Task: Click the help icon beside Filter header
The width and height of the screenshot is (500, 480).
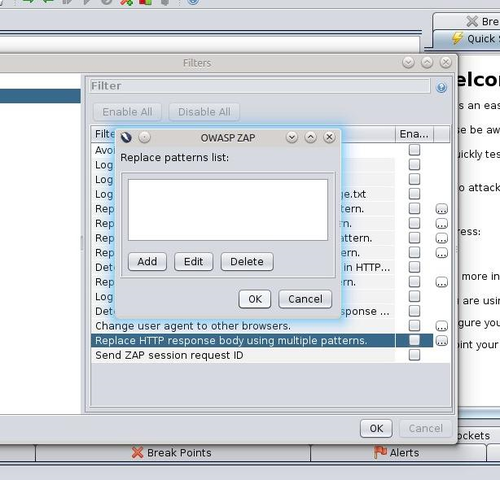Action: 441,87
